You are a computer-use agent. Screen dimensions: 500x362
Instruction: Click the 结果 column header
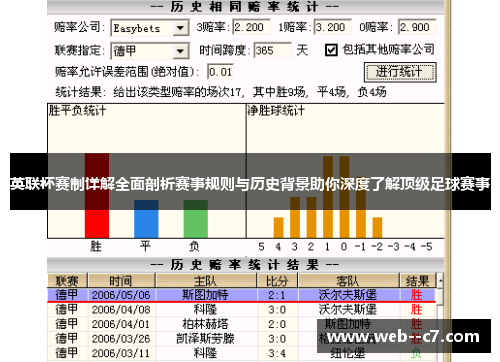pos(418,281)
